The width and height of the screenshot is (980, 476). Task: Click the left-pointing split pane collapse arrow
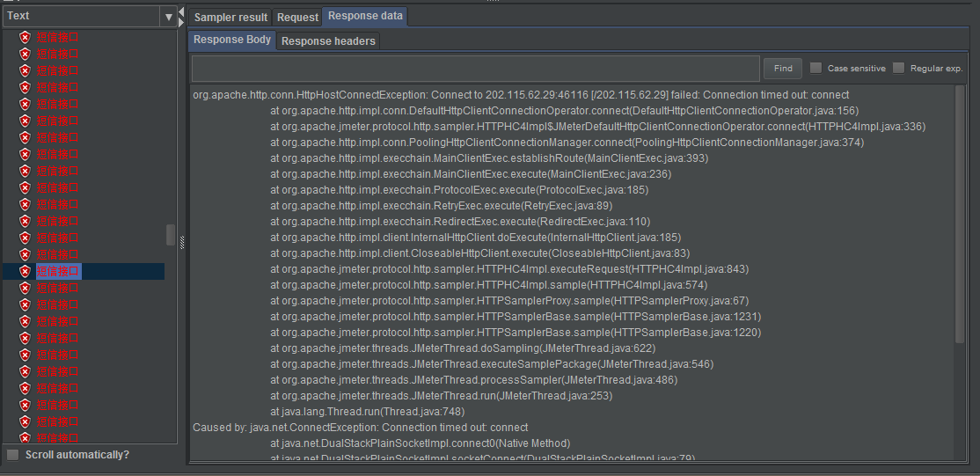pos(182,11)
